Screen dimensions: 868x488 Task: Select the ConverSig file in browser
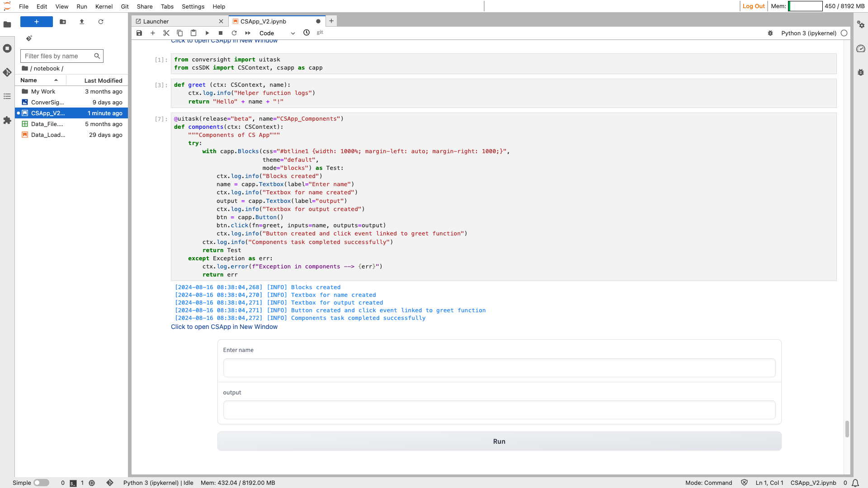[71, 102]
